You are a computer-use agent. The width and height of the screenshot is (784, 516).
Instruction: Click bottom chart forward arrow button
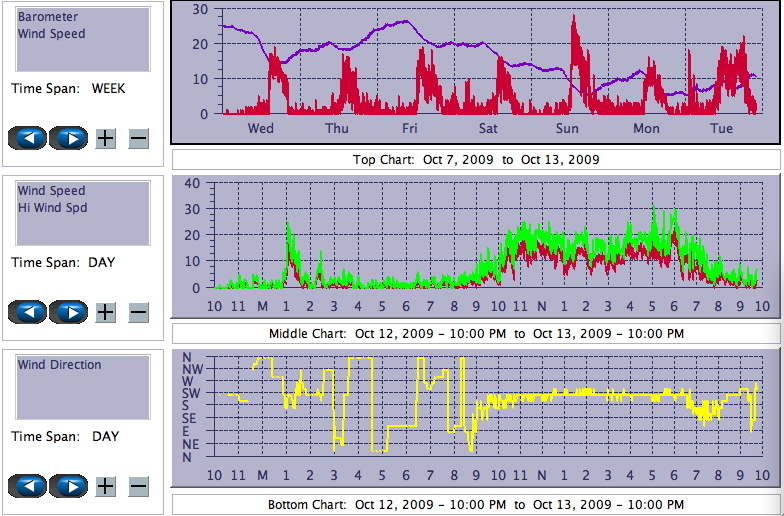coord(69,486)
